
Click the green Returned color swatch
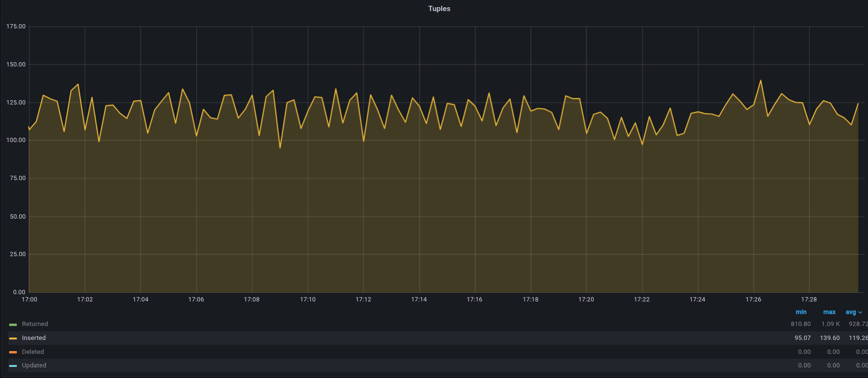click(x=13, y=325)
